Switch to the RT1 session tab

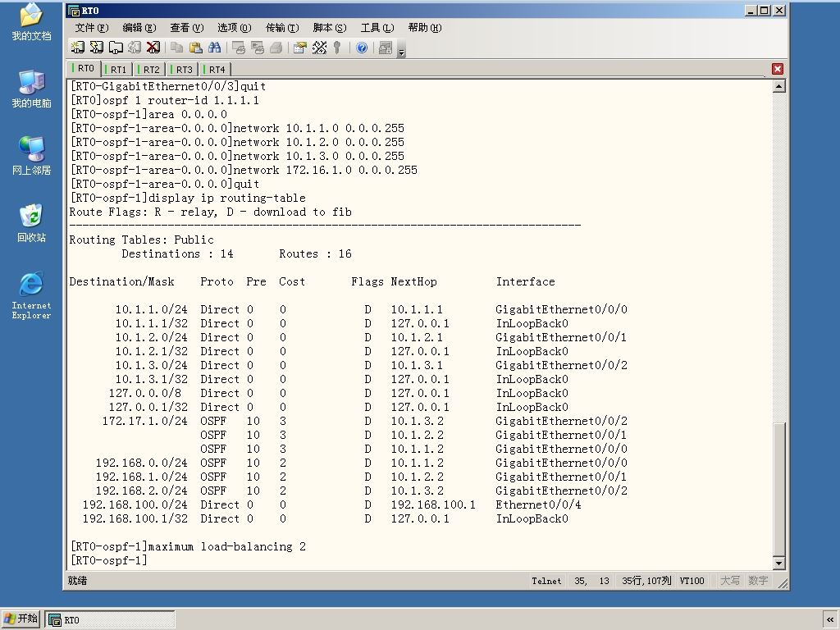[x=116, y=70]
